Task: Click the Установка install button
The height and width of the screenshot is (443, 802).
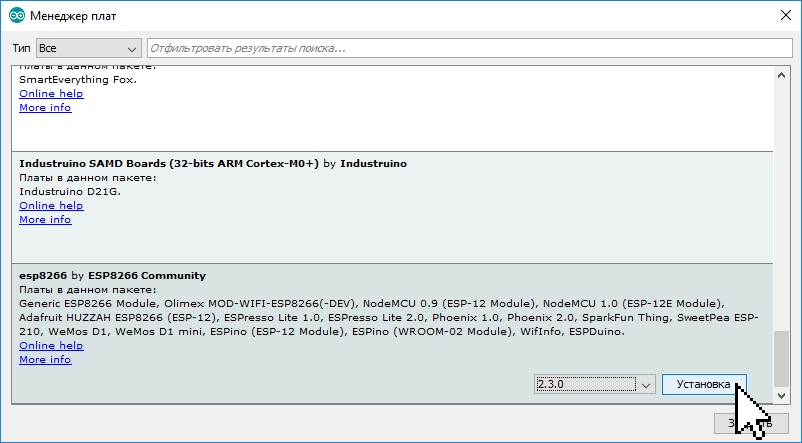Action: (x=704, y=384)
